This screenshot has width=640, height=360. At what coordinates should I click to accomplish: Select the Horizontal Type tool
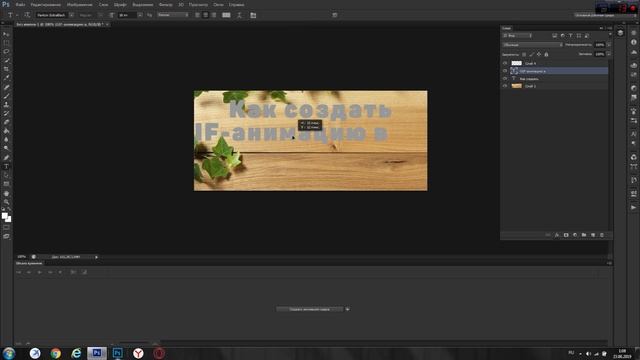pos(6,167)
